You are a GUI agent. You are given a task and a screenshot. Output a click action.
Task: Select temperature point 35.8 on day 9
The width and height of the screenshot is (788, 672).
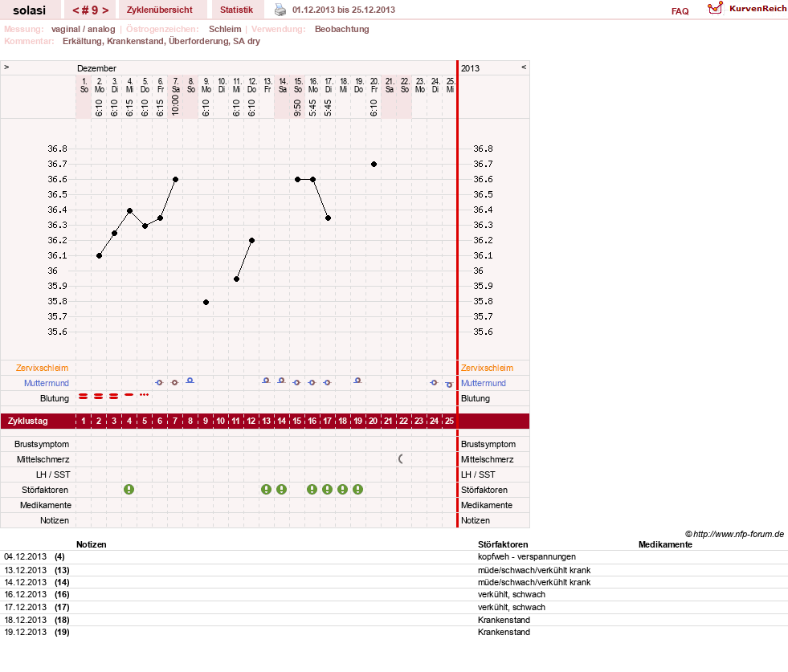pos(206,303)
